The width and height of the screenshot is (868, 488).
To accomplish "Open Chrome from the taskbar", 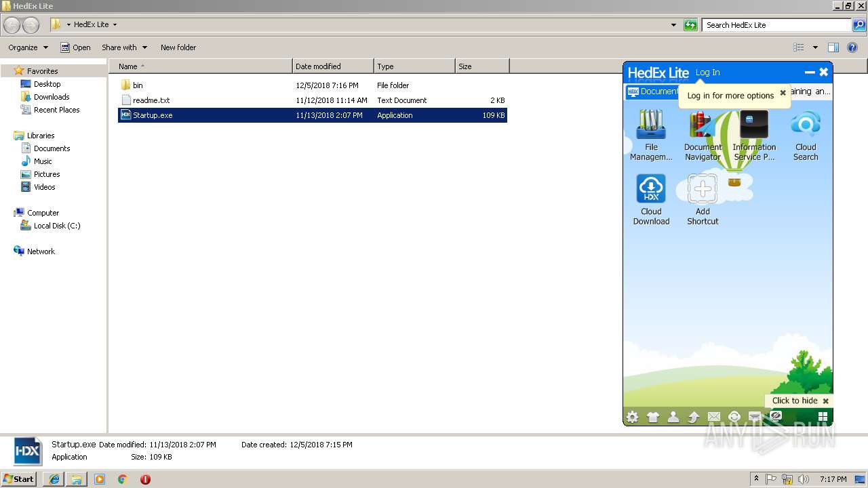I will (122, 479).
